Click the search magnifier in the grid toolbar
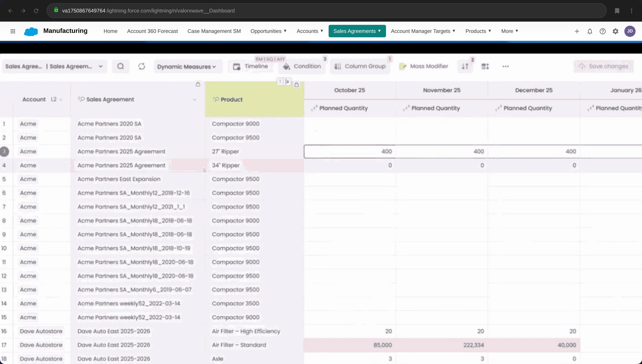The image size is (642, 364). coord(121,66)
